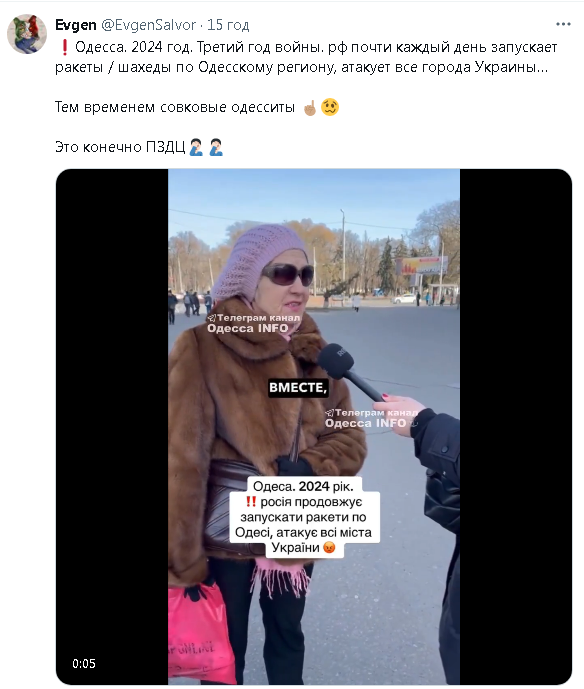Click the second facepalm emoji

216,147
